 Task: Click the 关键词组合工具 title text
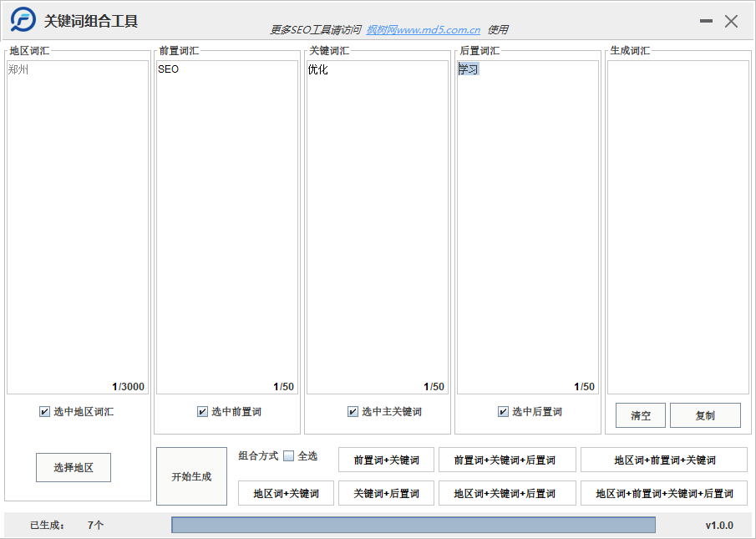(91, 21)
